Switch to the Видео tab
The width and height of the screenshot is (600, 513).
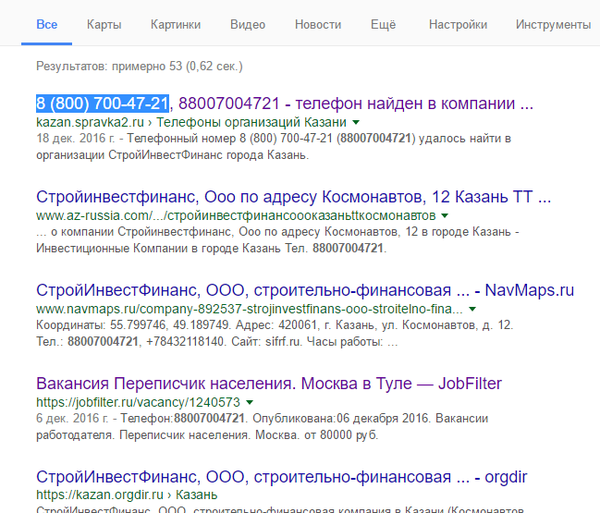pos(247,24)
